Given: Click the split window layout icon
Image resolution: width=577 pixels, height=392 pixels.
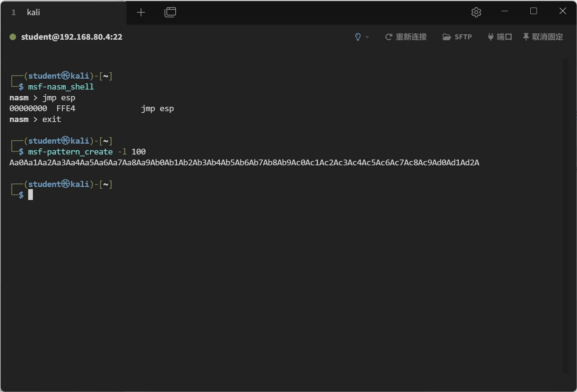Looking at the screenshot, I should pos(170,13).
